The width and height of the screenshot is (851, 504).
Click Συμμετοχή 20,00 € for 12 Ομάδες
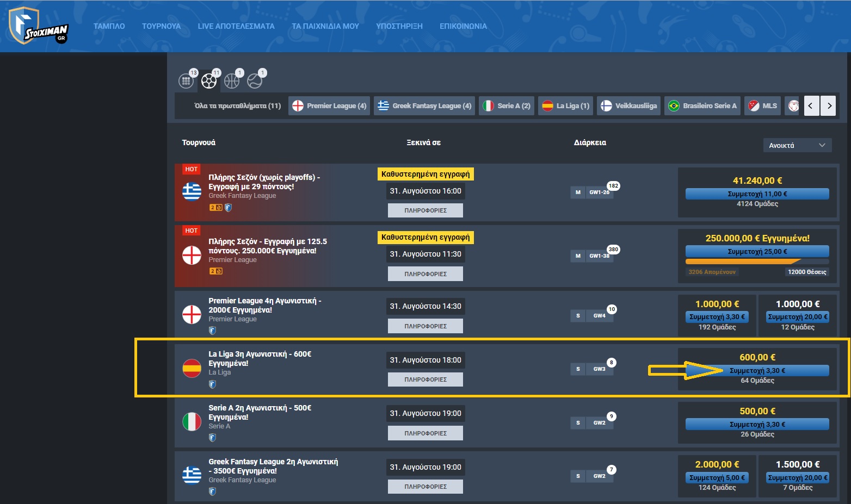(798, 316)
